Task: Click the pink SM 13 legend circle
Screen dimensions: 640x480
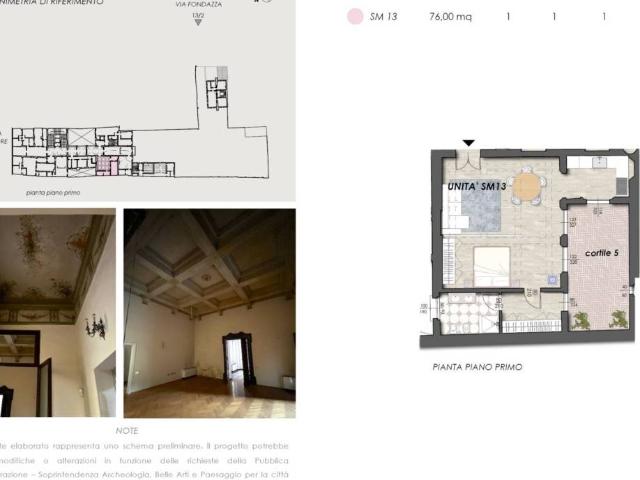Action: (x=354, y=17)
